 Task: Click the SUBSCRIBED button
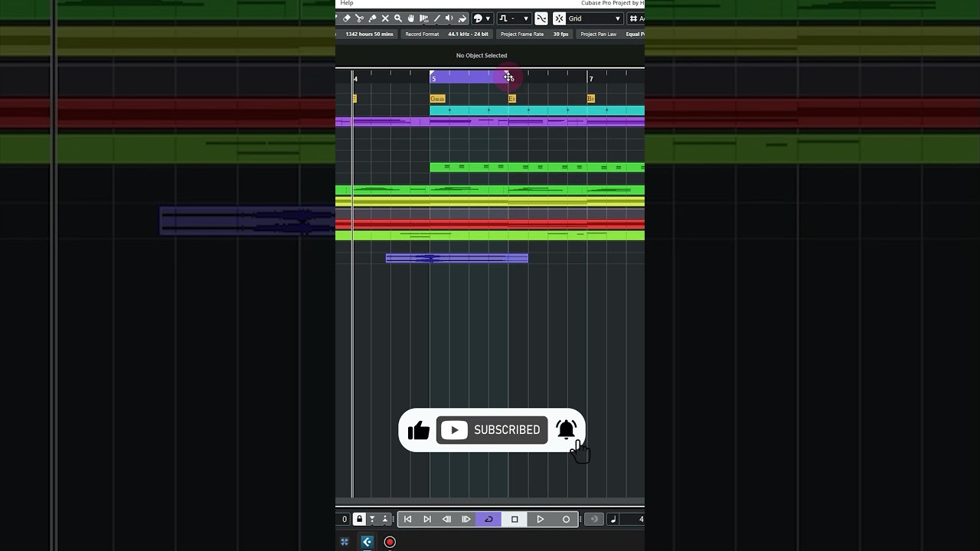[492, 430]
